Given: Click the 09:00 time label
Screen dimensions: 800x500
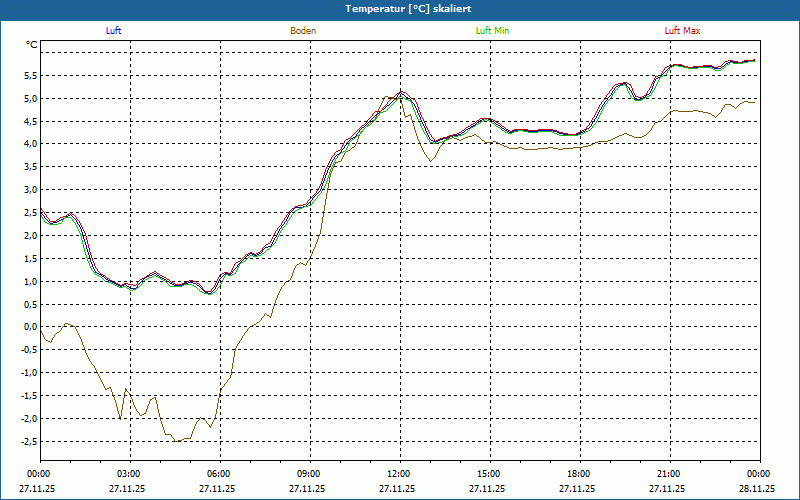Looking at the screenshot, I should 308,474.
